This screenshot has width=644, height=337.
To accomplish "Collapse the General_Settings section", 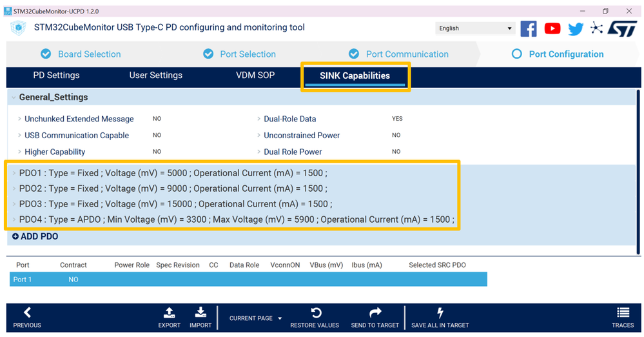I will [14, 97].
